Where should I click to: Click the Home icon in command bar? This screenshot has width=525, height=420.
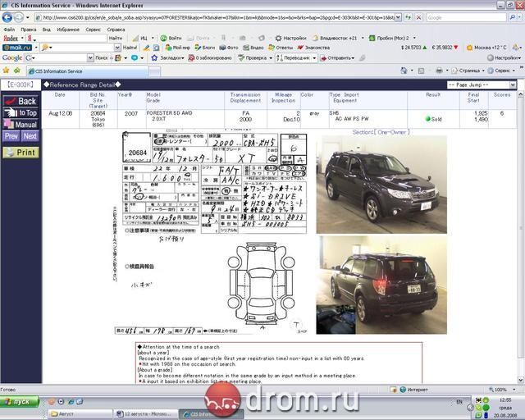click(404, 71)
